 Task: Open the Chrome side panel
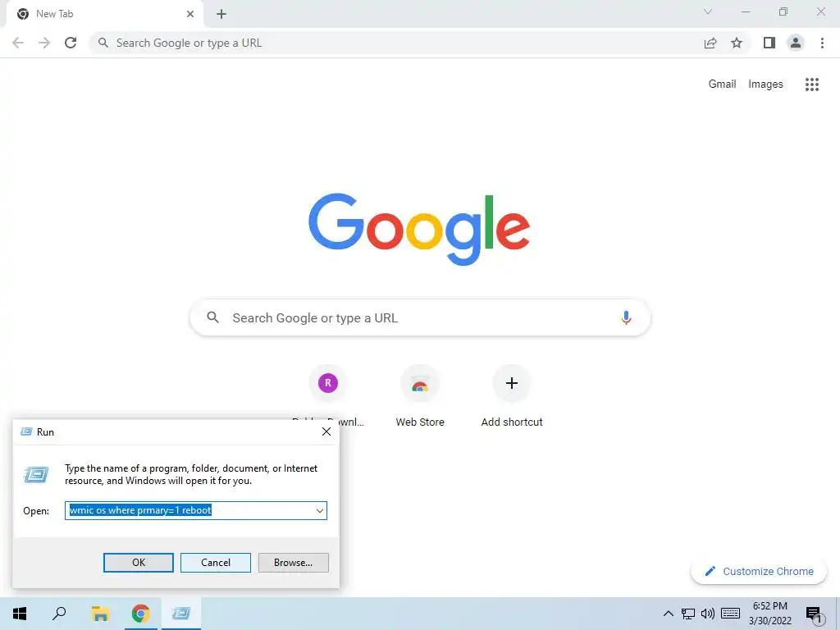point(769,43)
